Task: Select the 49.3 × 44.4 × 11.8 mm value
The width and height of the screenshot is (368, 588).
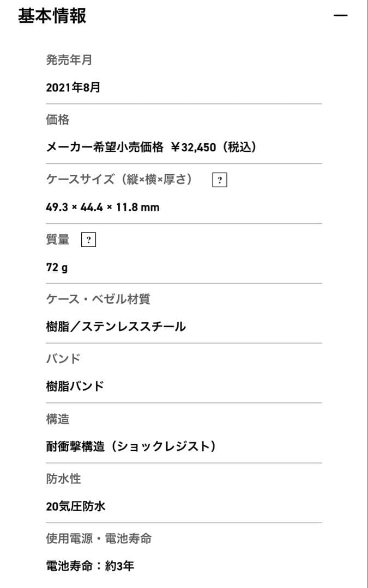Action: [x=103, y=207]
